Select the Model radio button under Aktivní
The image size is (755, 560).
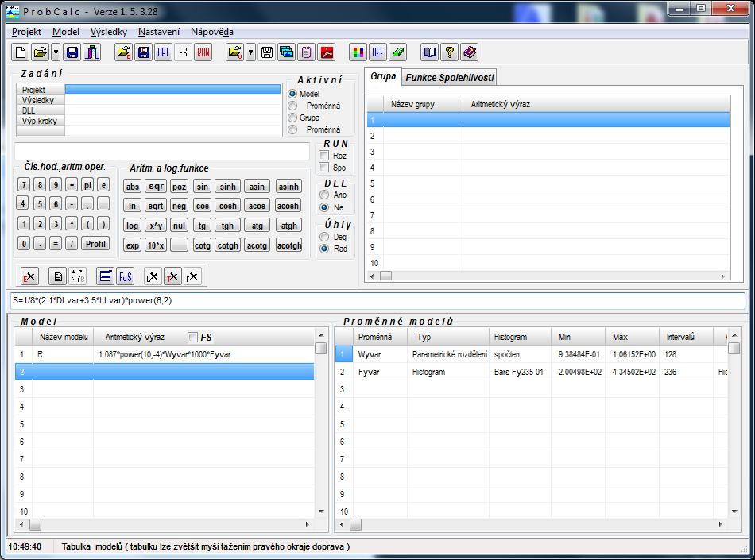coord(292,94)
